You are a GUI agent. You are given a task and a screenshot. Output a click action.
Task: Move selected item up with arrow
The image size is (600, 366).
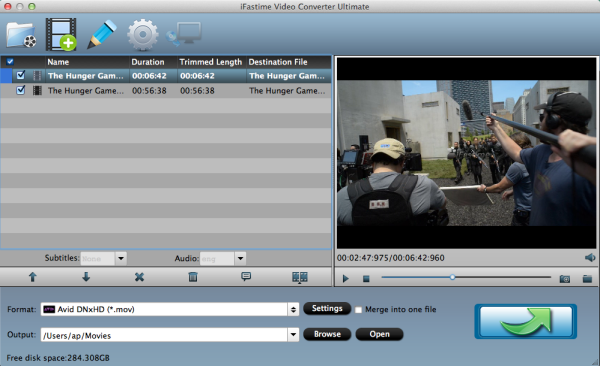33,277
